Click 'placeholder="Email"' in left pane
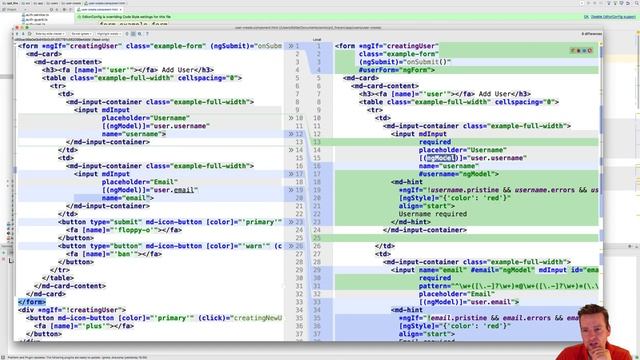 [140, 182]
